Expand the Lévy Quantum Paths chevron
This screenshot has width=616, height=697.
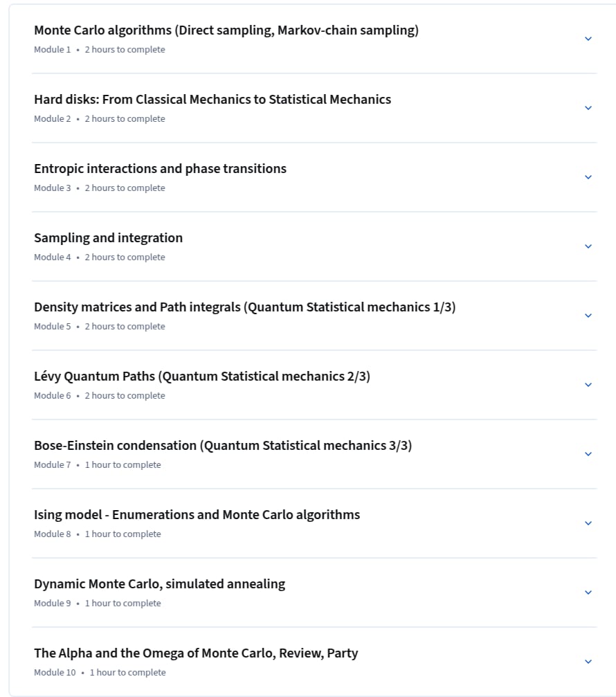click(588, 385)
